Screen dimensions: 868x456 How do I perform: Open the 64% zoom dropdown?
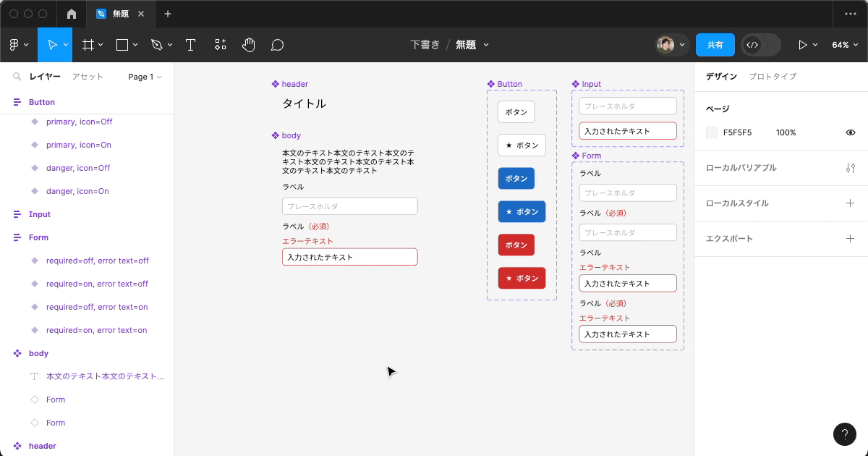pyautogui.click(x=846, y=44)
